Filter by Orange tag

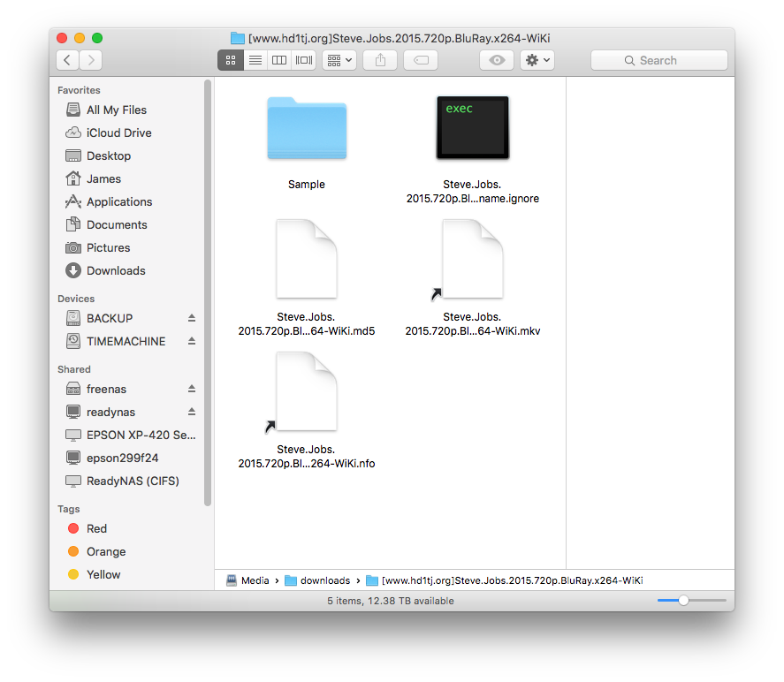click(96, 551)
